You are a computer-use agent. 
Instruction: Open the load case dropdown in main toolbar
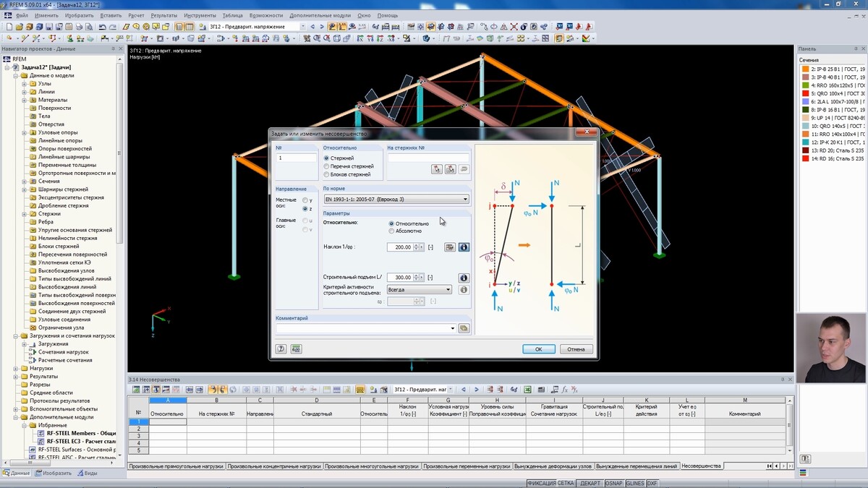coord(302,27)
